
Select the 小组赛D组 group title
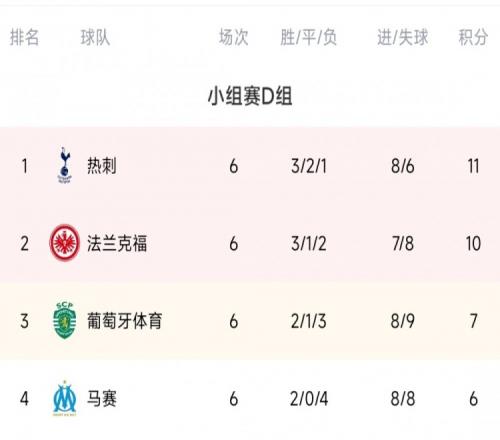[250, 96]
